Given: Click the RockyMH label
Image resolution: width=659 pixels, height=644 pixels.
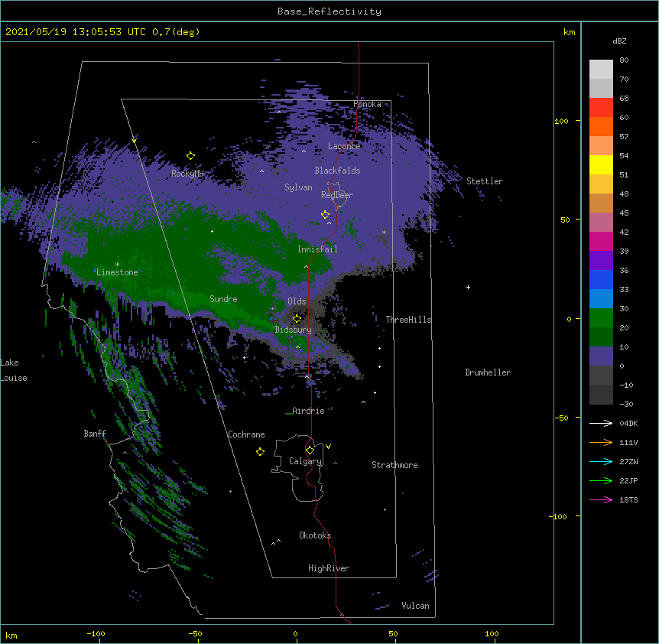Looking at the screenshot, I should (x=187, y=174).
